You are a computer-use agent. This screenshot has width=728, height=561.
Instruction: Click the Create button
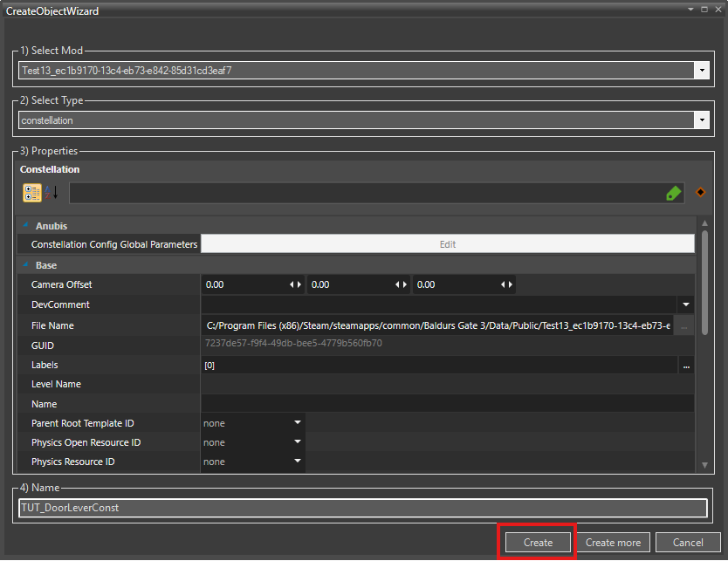(x=538, y=543)
